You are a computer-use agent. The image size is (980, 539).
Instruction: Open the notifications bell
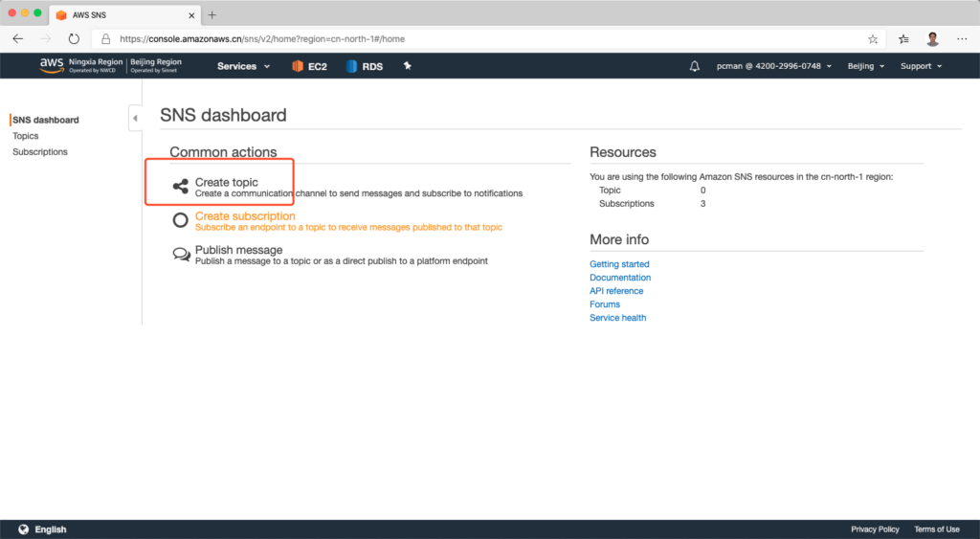[x=695, y=66]
